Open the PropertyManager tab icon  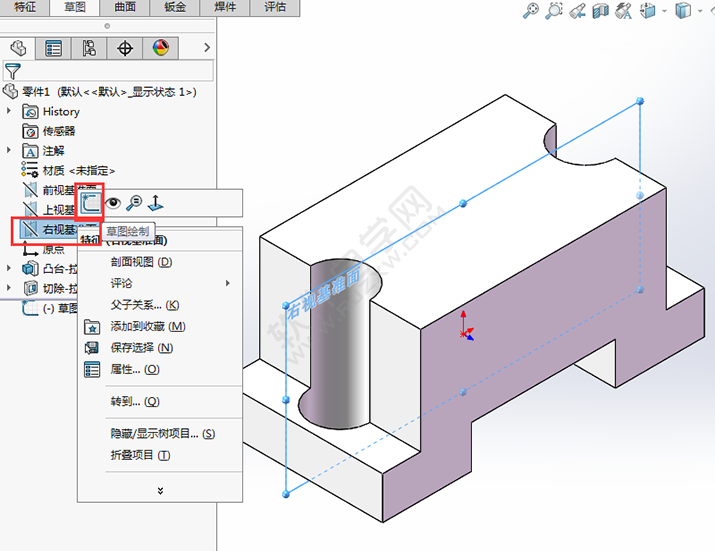(53, 48)
